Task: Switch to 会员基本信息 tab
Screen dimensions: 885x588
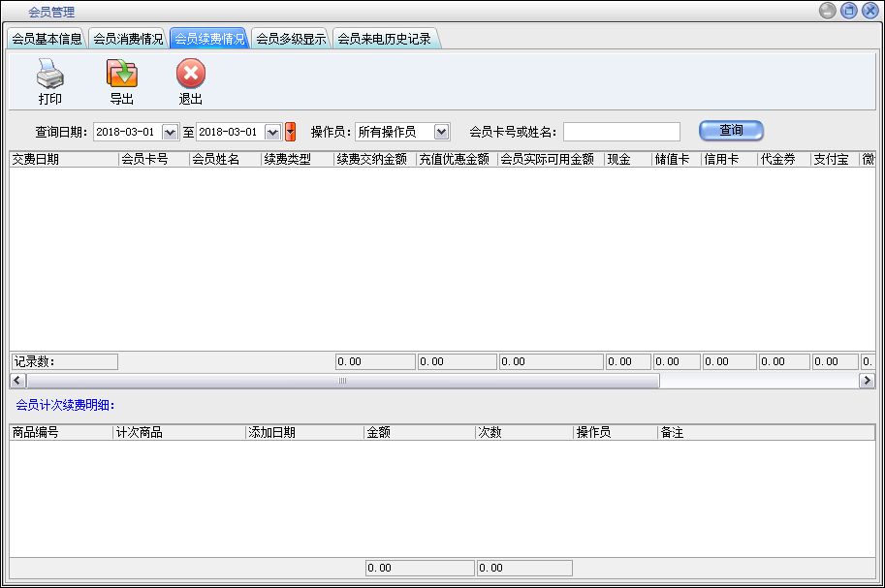Action: [47, 39]
